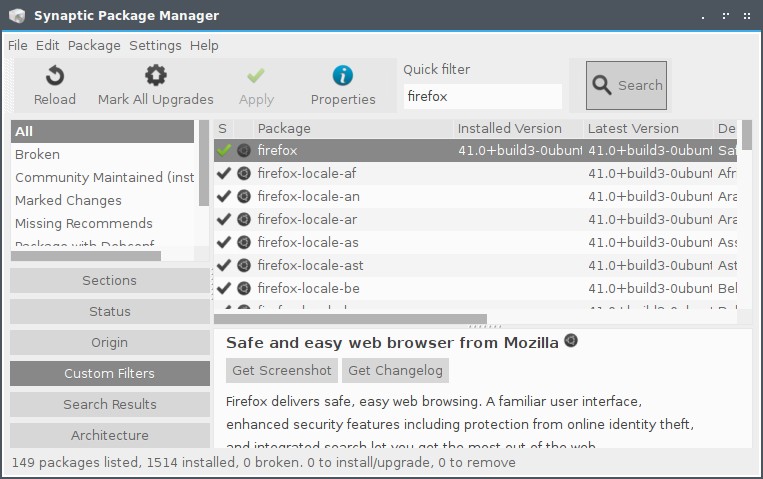The height and width of the screenshot is (479, 763).
Task: Toggle status mark for firefox-locale-be
Action: 224,288
